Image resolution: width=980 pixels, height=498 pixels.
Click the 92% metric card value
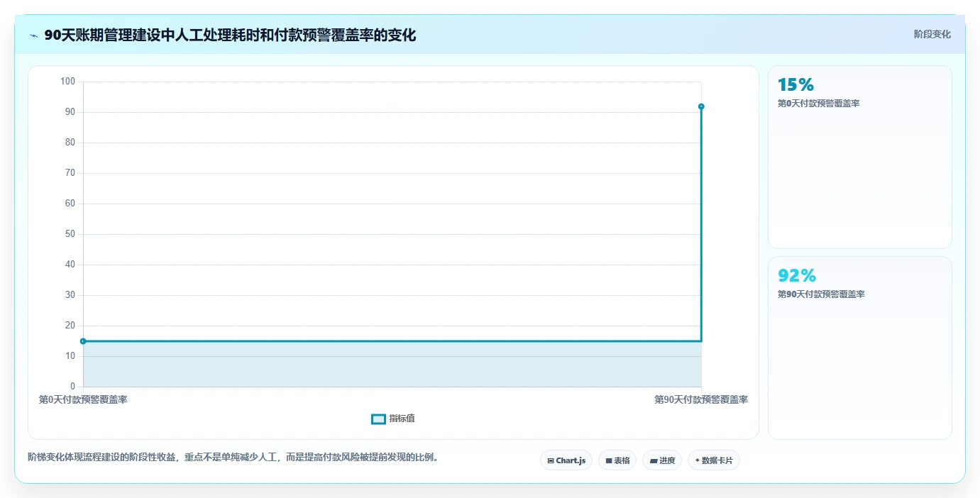[x=797, y=275]
